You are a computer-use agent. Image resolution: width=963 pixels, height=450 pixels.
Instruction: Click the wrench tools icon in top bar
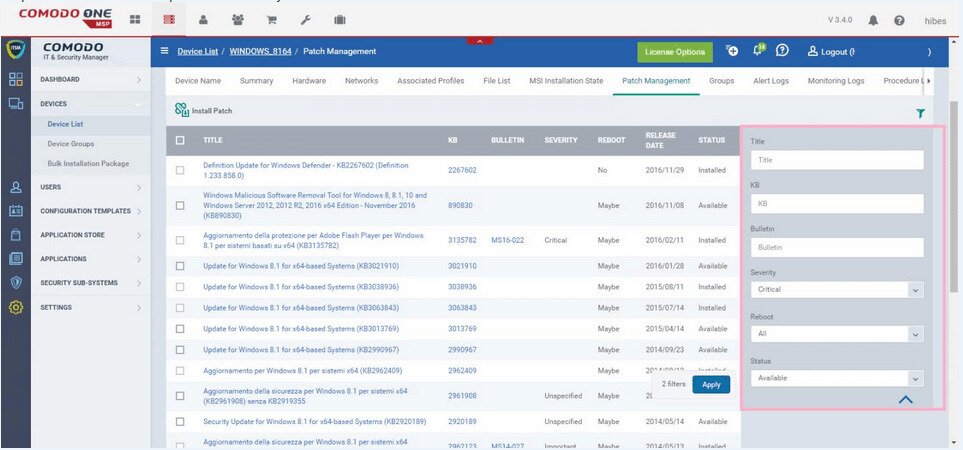tap(305, 20)
